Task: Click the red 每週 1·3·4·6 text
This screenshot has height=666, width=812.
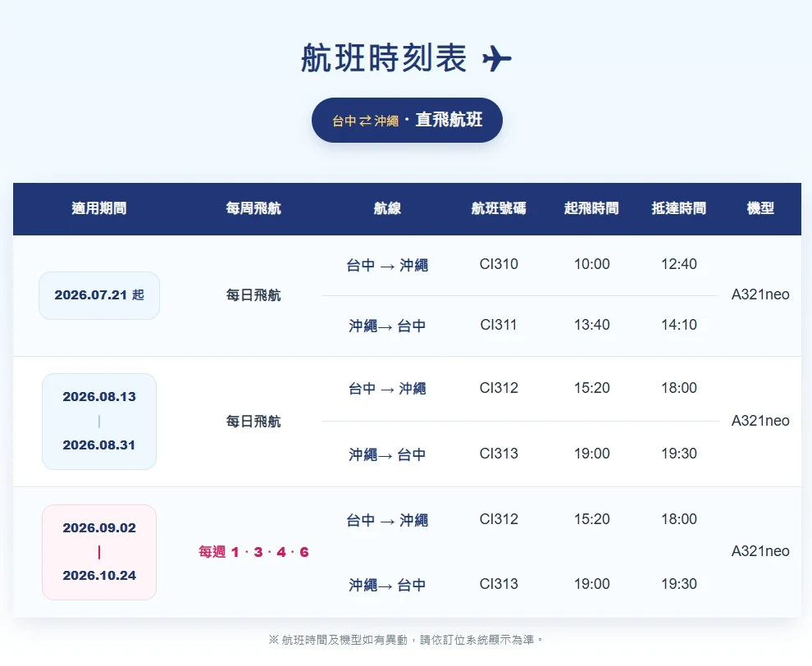Action: (253, 552)
